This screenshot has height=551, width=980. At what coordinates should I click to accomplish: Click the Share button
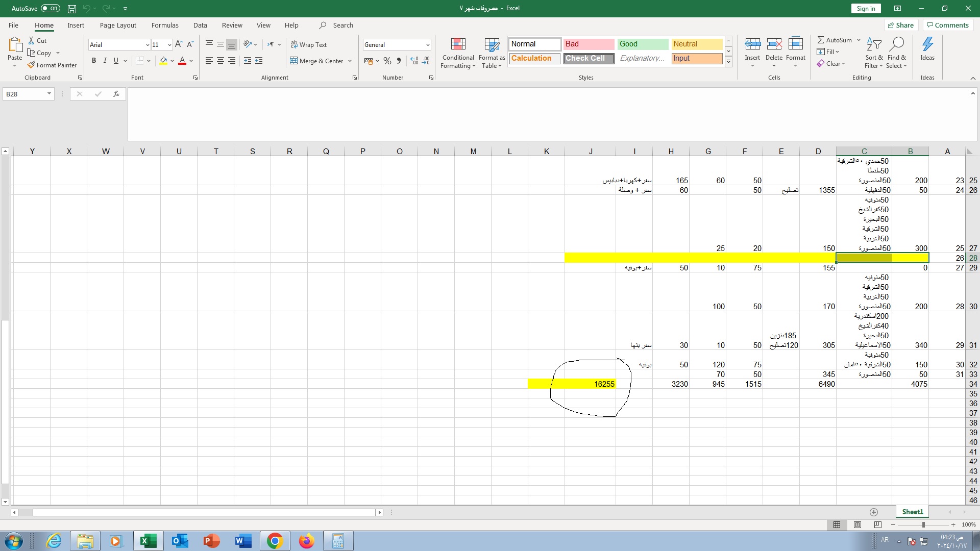[x=901, y=25]
